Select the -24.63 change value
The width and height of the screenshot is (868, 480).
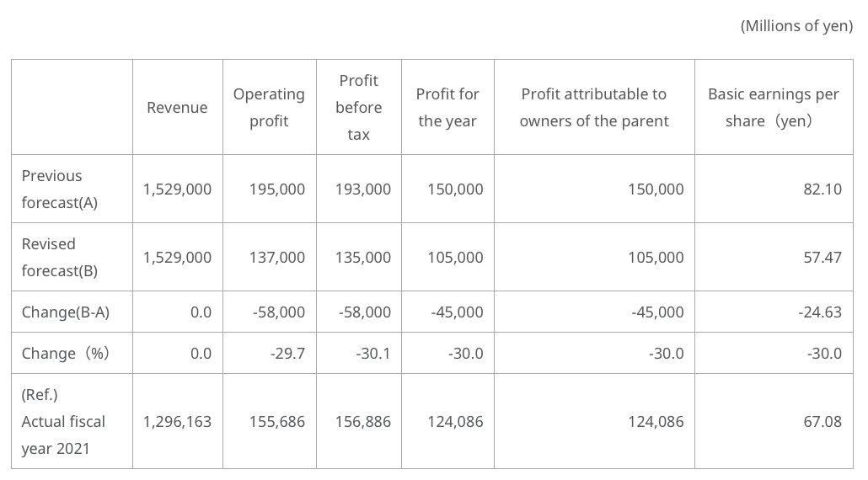[820, 312]
